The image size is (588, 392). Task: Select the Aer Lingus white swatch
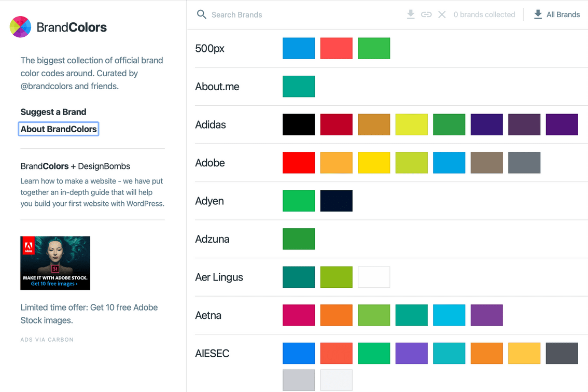pos(374,277)
